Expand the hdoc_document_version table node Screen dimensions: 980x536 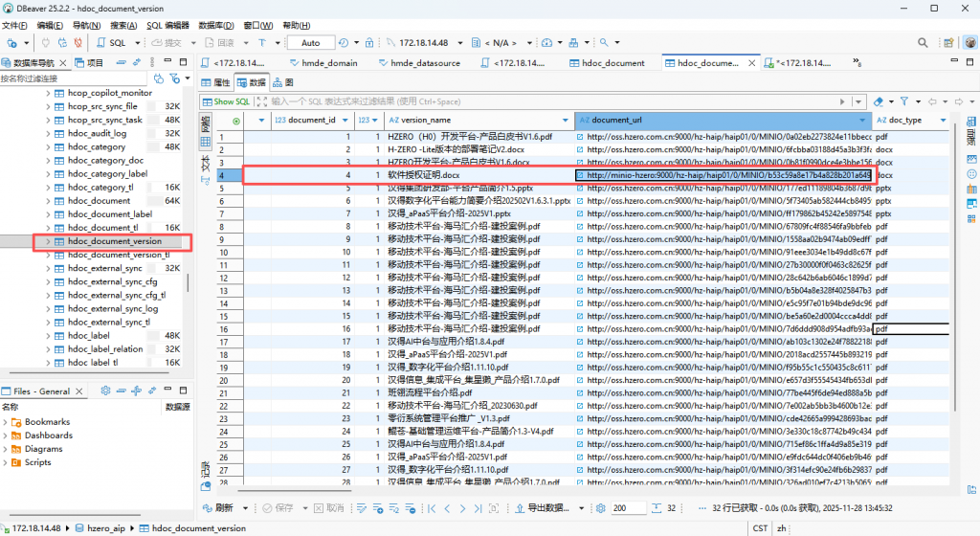coord(48,241)
